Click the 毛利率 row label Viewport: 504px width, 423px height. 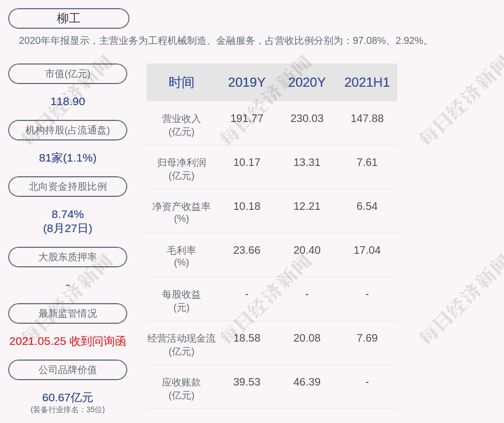pyautogui.click(x=182, y=256)
